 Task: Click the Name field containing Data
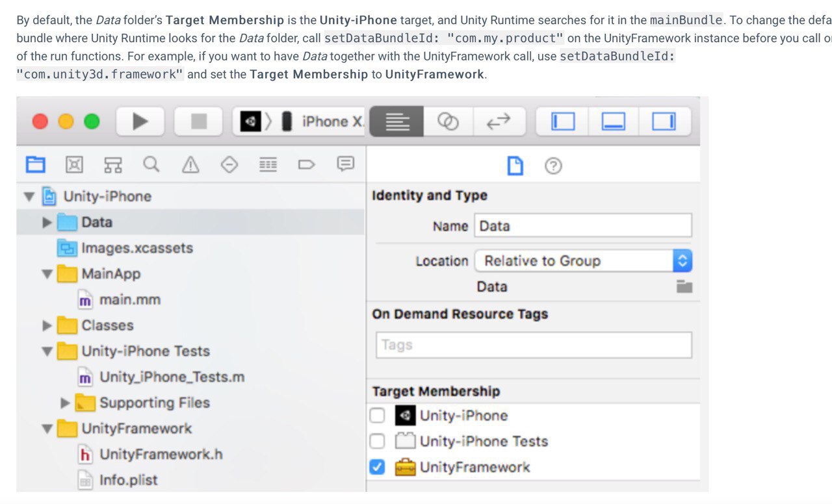(x=583, y=226)
